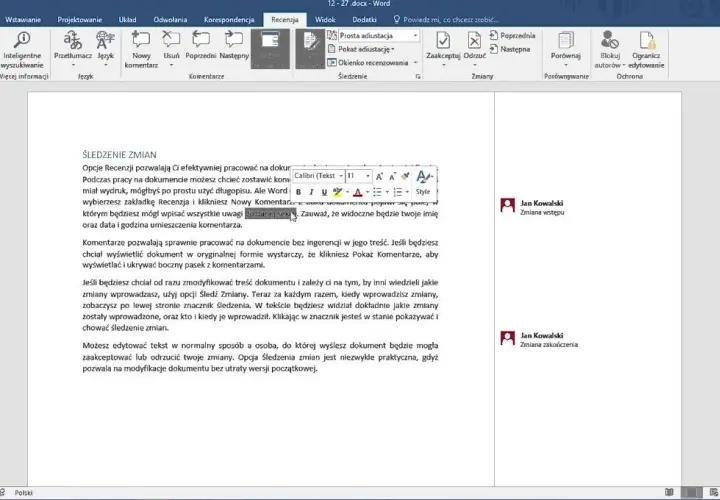The width and height of the screenshot is (720, 500).
Task: Open the Widok tab
Action: [325, 20]
